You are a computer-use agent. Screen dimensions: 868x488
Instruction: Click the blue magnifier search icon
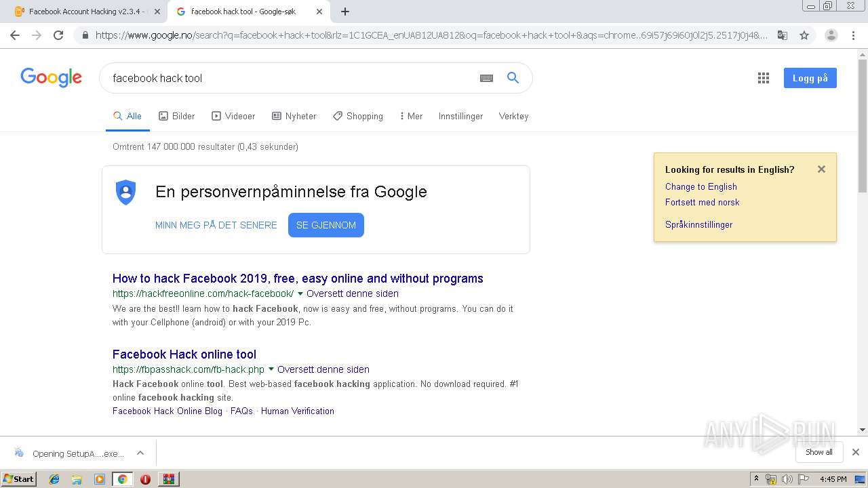(513, 78)
